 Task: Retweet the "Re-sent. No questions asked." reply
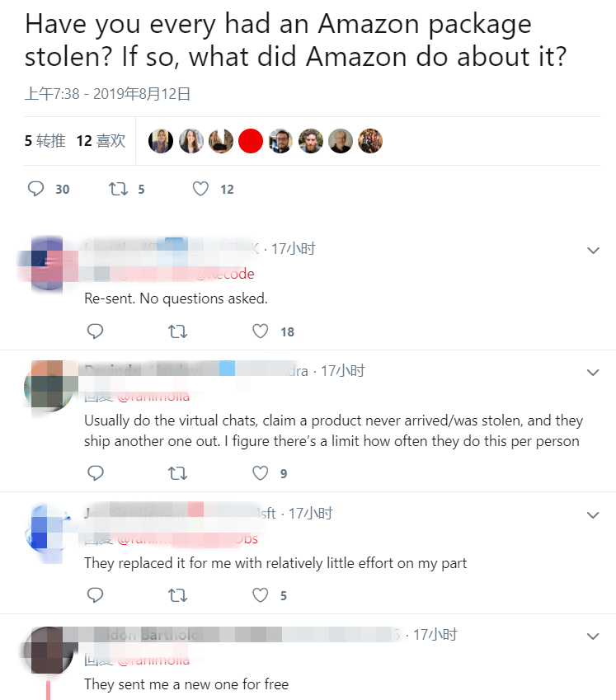[x=177, y=331]
